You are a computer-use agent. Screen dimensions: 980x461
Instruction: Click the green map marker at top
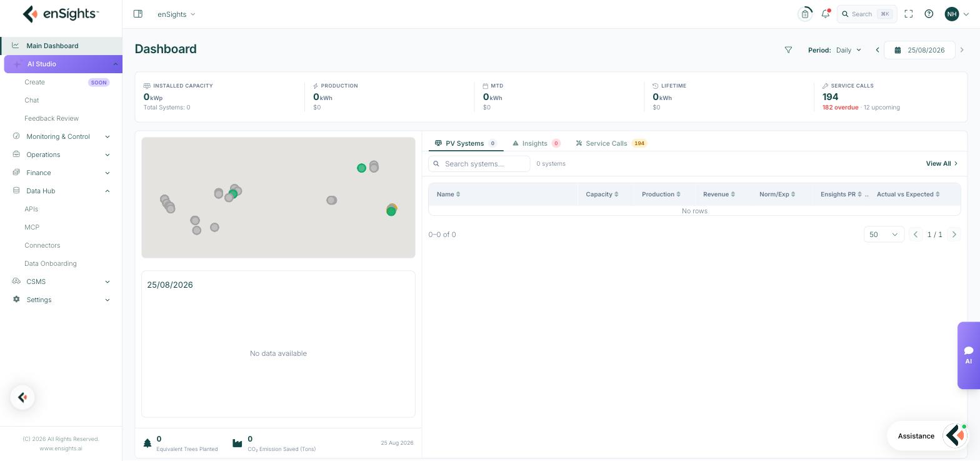[x=361, y=168]
